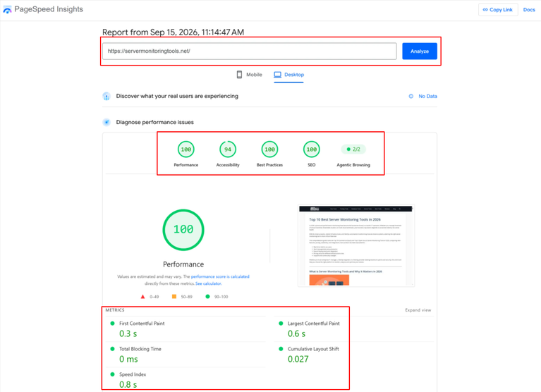Viewport: 541px width, 392px height.
Task: Click the large Performance 100 gauge
Action: click(x=183, y=230)
